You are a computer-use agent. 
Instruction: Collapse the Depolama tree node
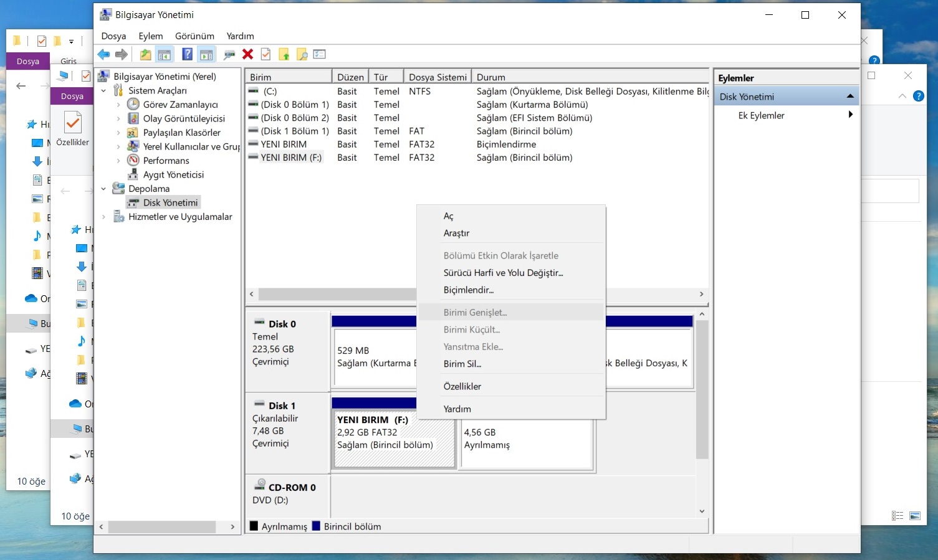click(x=103, y=189)
